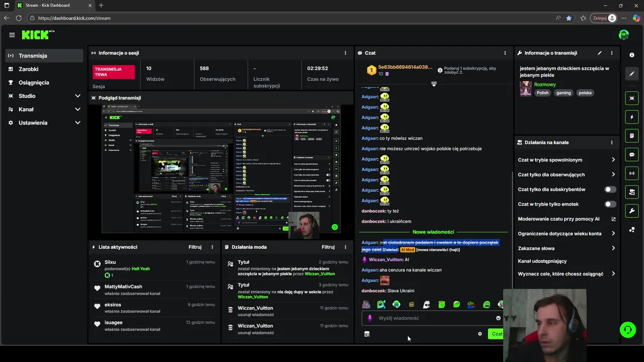This screenshot has width=644, height=362.
Task: Click the notes document icon in the right rail
Action: click(x=632, y=136)
